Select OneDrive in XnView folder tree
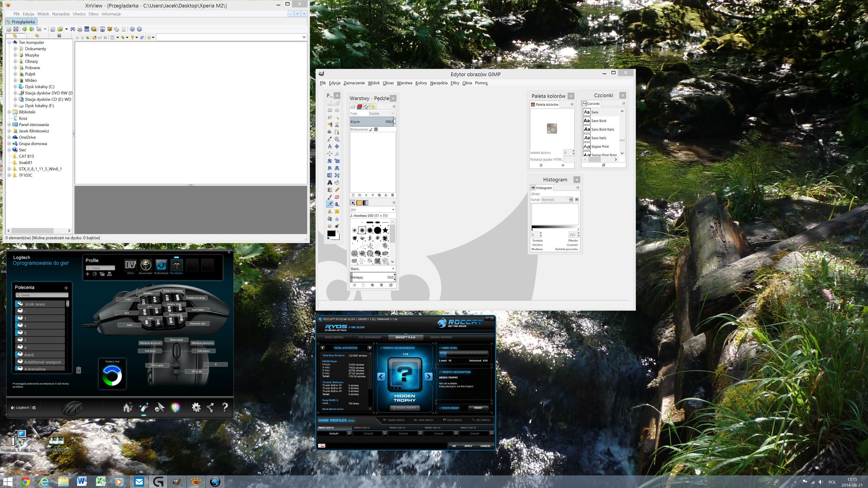Screen dimensions: 868x488 pos(27,137)
